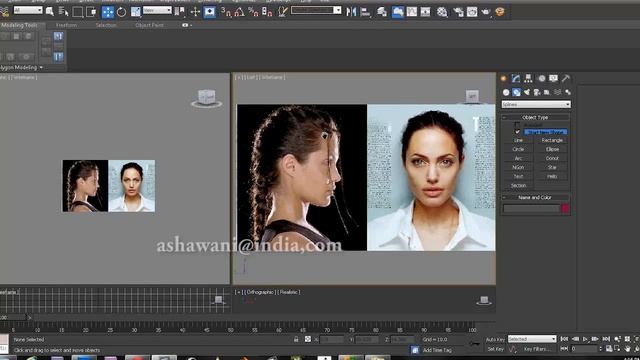Open the Motion command panel tab
Image resolution: width=640 pixels, height=360 pixels.
[541, 78]
